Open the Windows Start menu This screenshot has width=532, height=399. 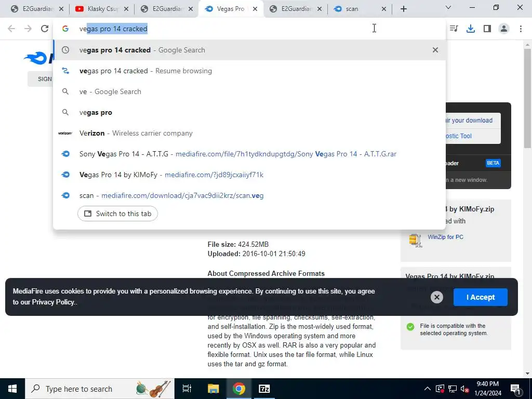click(x=12, y=389)
